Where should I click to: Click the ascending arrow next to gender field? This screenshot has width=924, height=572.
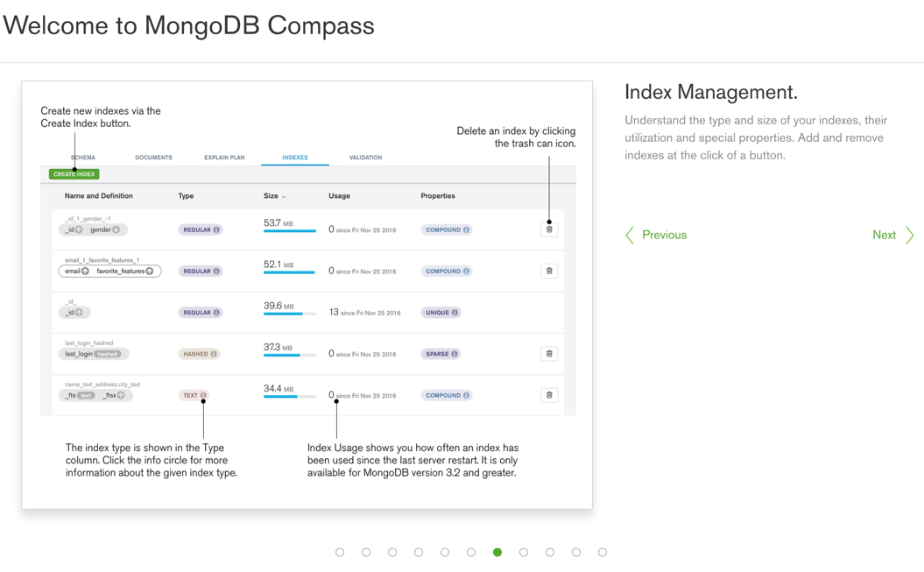pos(117,229)
